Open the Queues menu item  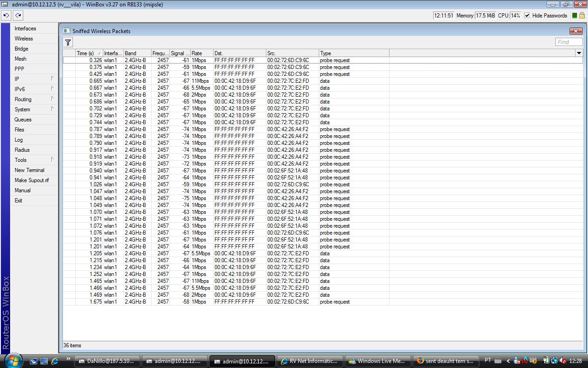pos(34,120)
